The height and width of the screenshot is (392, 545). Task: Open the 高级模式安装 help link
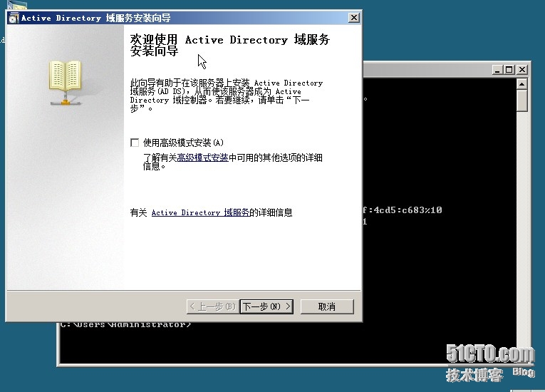point(202,158)
